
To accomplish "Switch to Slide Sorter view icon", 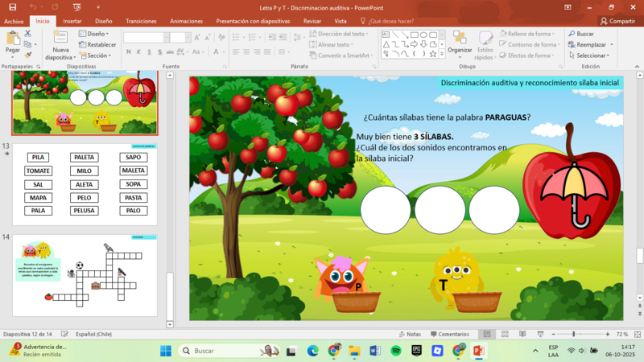I will click(505, 334).
